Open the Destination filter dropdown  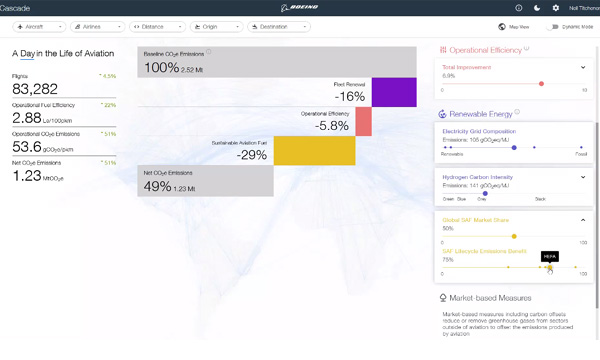click(x=279, y=27)
